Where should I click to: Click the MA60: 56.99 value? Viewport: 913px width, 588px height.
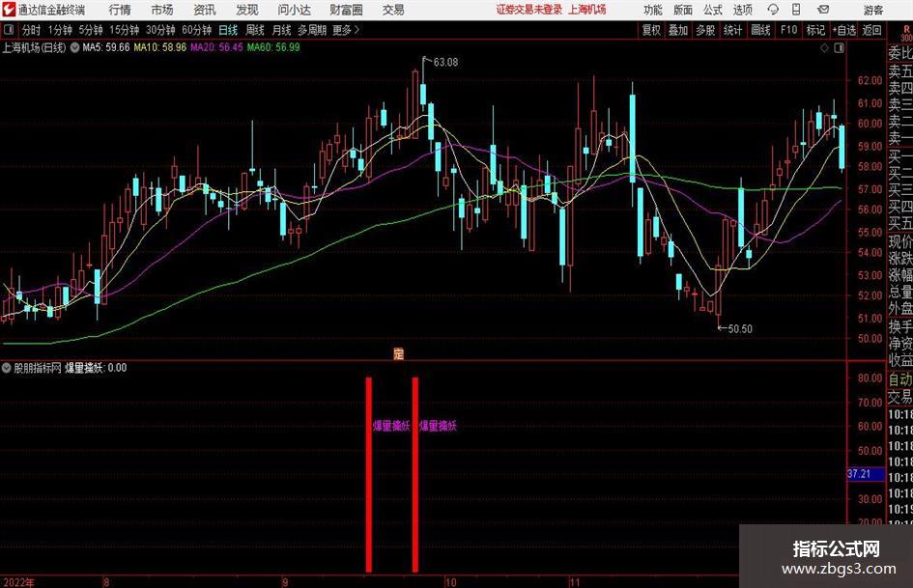pos(273,47)
